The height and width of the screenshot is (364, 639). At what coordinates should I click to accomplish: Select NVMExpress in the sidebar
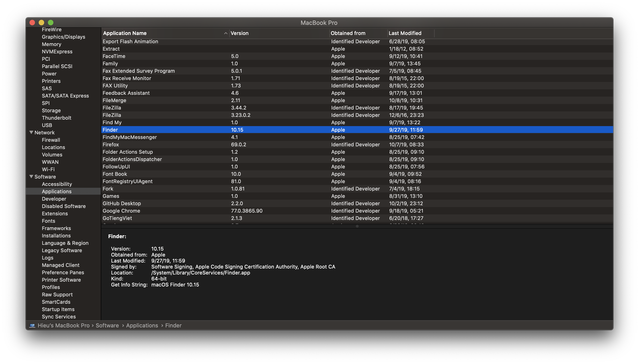click(x=57, y=52)
